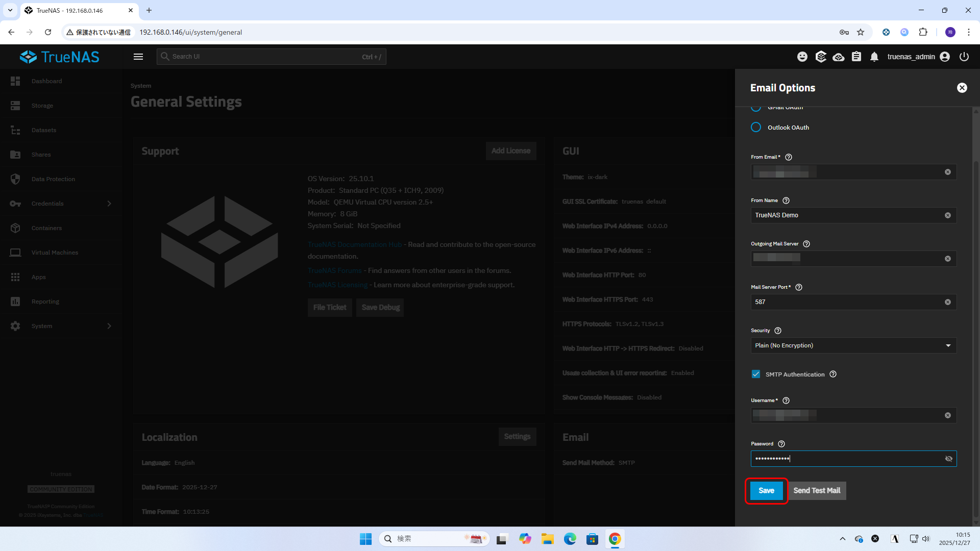Clear the From Name field
Image resolution: width=980 pixels, height=551 pixels.
(x=948, y=215)
